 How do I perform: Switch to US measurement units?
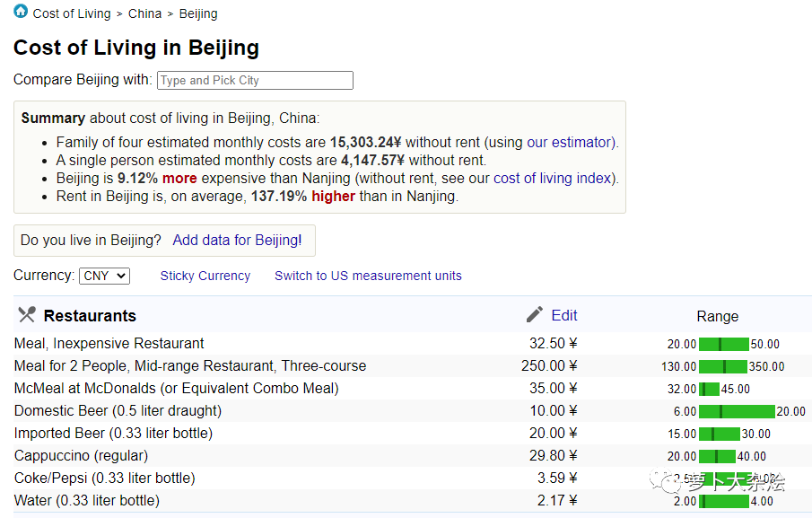point(368,277)
